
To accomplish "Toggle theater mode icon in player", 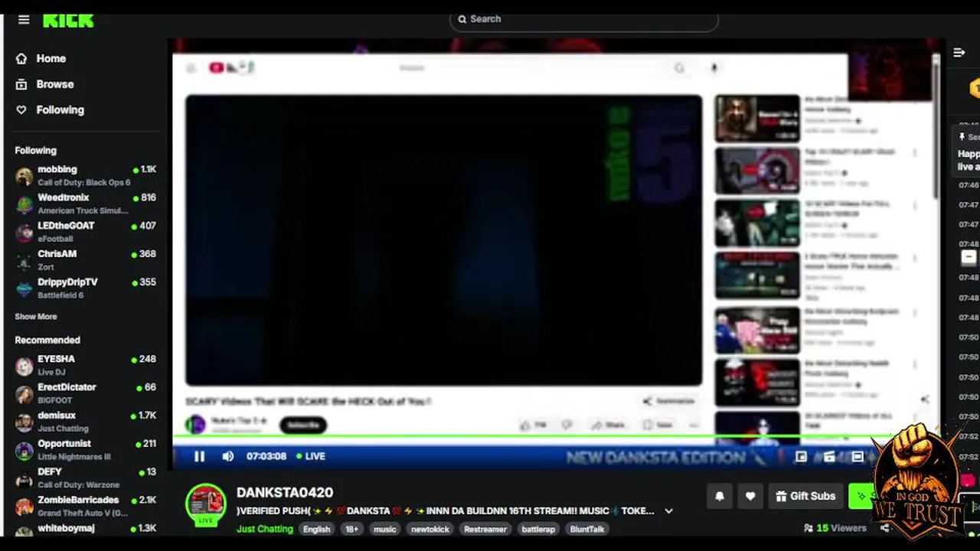I will pos(857,457).
